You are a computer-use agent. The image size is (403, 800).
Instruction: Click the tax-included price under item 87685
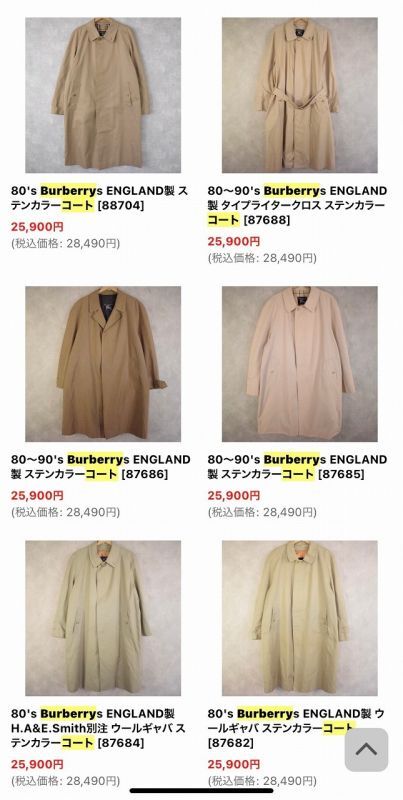tap(262, 512)
